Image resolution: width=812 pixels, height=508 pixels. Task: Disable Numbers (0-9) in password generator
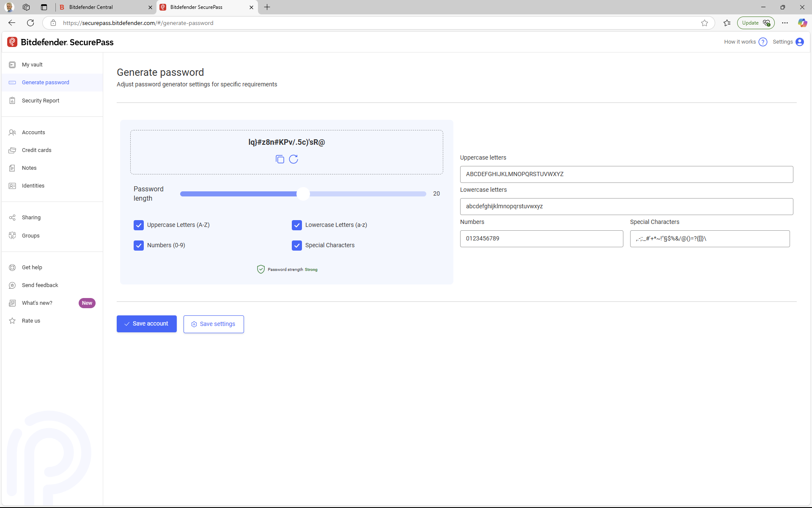[139, 245]
